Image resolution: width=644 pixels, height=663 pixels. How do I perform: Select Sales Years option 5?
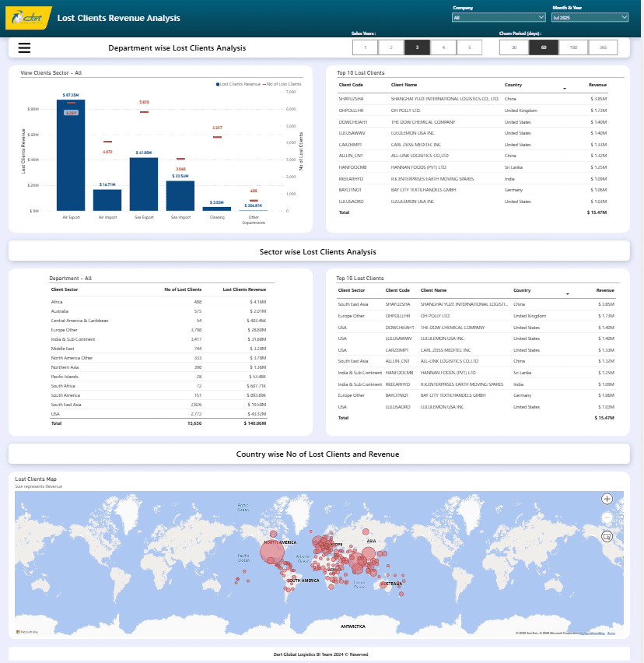click(x=470, y=47)
